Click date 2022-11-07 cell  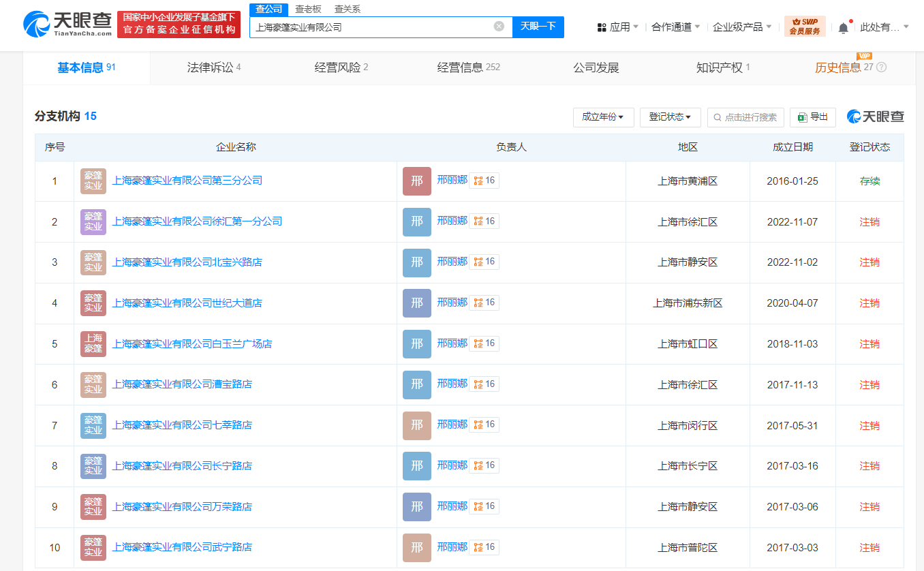[x=792, y=222]
